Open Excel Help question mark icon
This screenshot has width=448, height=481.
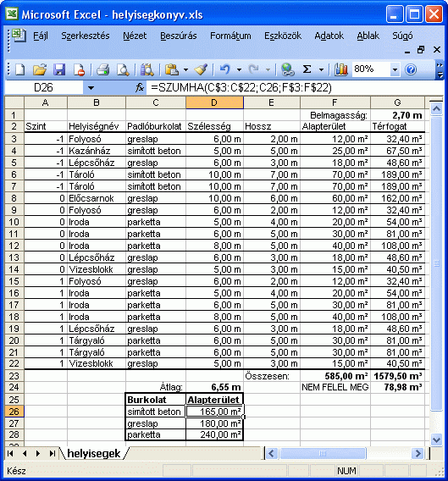(x=411, y=69)
